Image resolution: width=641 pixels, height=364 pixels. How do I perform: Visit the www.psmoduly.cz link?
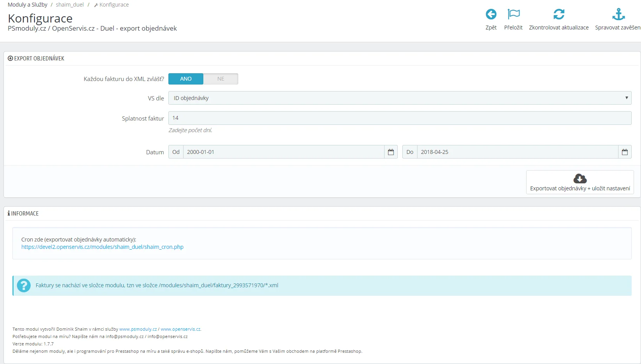coord(138,329)
